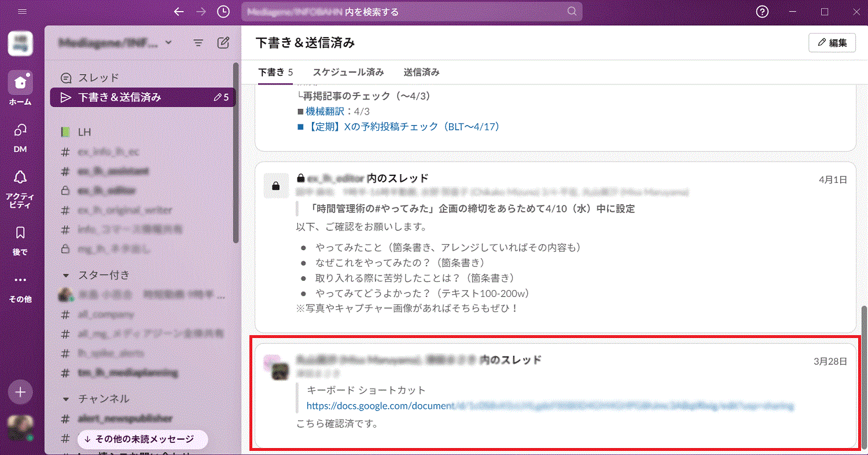Screen dimensions: 868x455
Task: Click the sidebar filter icon
Action: [x=198, y=42]
